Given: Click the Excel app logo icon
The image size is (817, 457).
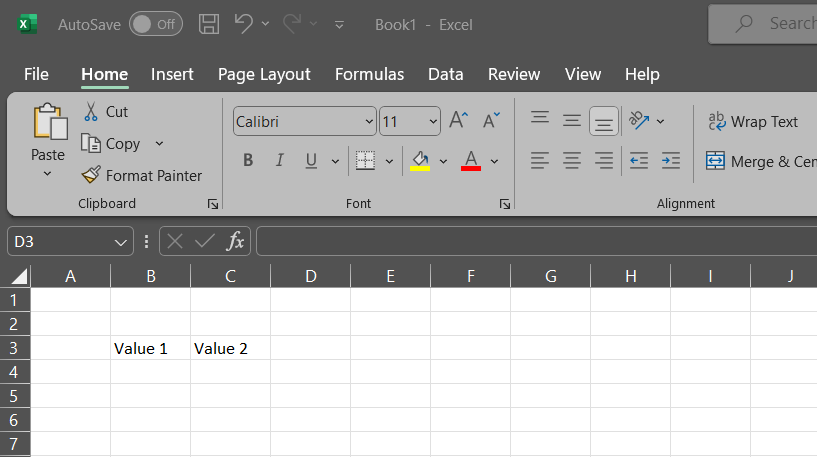Looking at the screenshot, I should (27, 24).
